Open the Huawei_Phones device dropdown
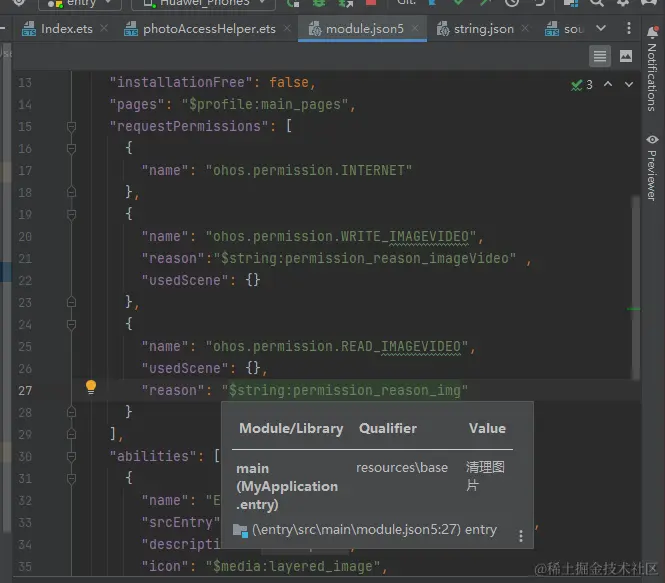Viewport: 665px width, 583px height. (204, 3)
